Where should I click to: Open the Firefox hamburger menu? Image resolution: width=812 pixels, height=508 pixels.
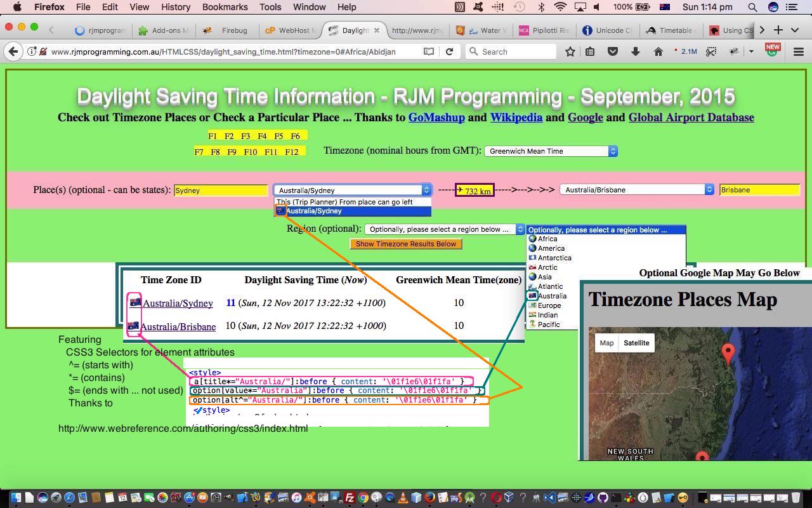point(799,51)
